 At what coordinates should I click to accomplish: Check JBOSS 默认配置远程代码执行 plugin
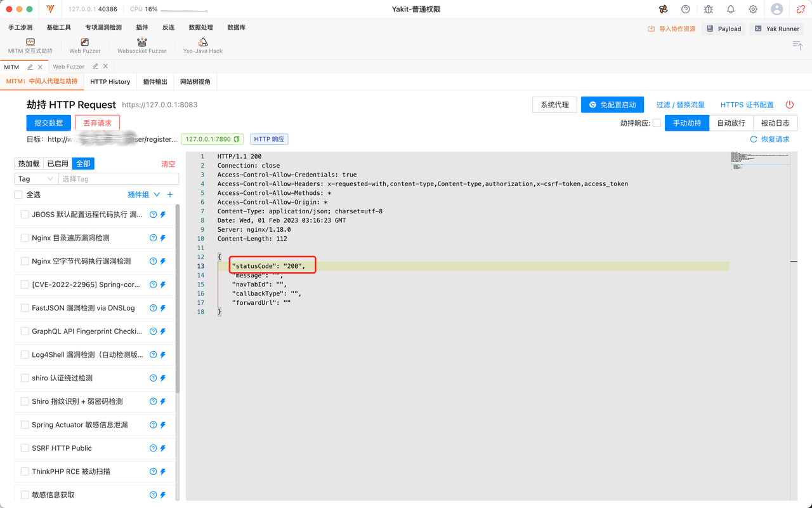click(x=25, y=215)
